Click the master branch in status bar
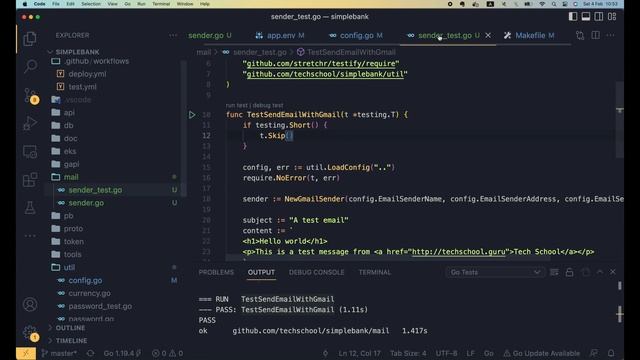Image resolution: width=640 pixels, height=360 pixels. click(59, 353)
